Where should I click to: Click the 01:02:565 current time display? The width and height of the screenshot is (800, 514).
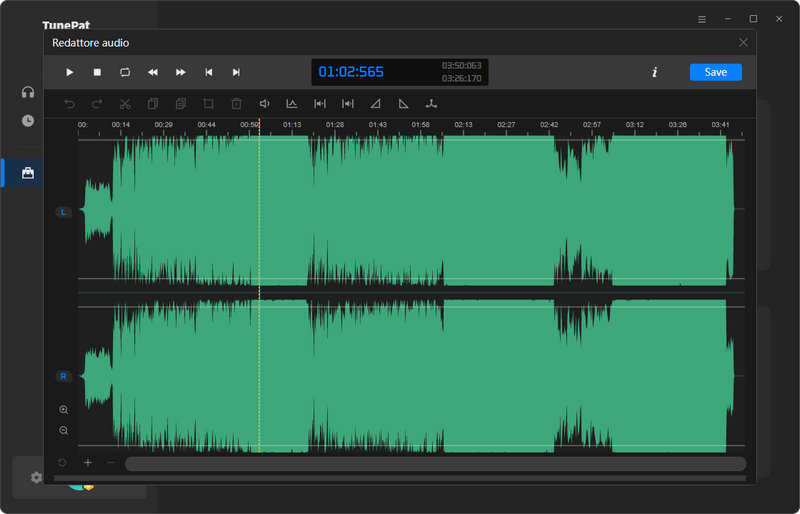(x=351, y=72)
